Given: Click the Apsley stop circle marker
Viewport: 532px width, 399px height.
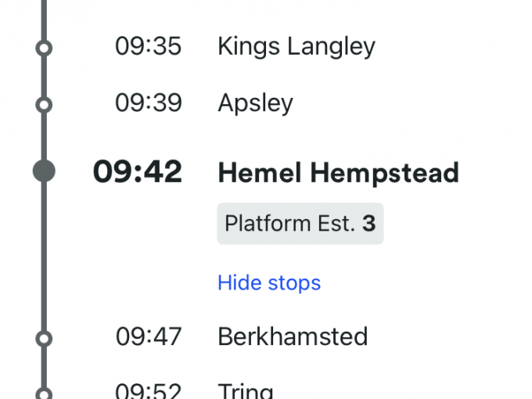Looking at the screenshot, I should [45, 104].
